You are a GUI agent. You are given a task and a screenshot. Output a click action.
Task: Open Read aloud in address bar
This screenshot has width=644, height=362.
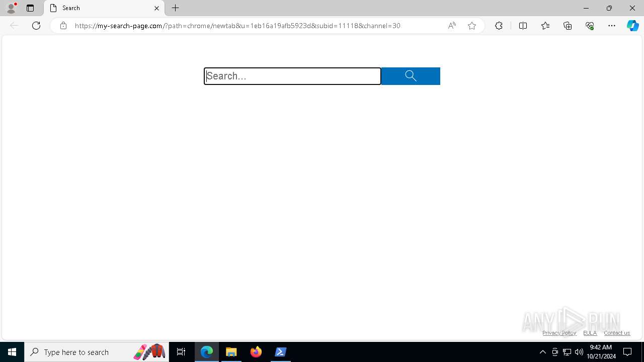(x=452, y=26)
